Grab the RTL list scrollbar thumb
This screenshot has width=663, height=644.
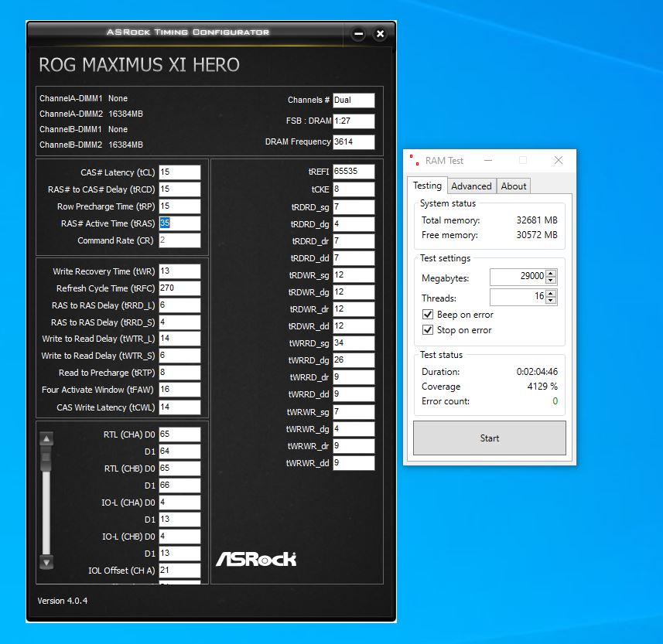pyautogui.click(x=46, y=458)
